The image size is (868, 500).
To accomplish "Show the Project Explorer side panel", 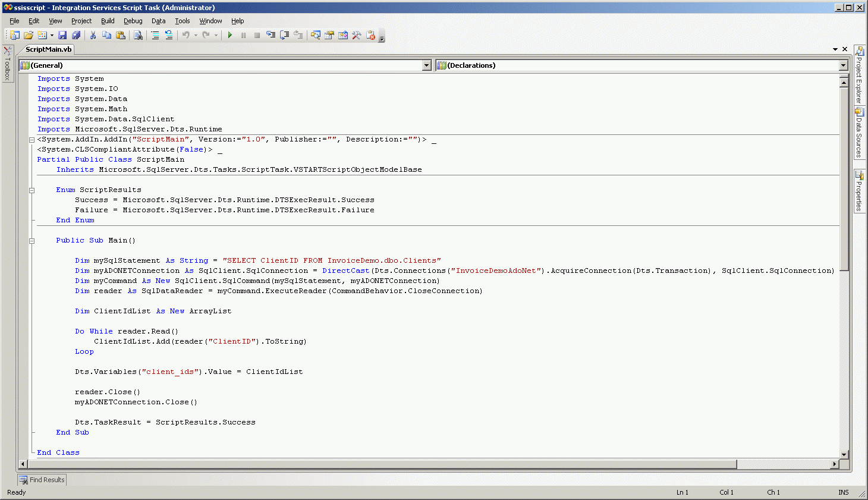I will (859, 75).
